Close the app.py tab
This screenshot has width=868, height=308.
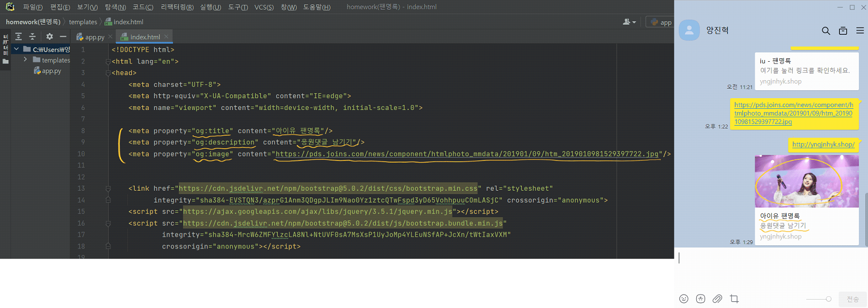[110, 37]
